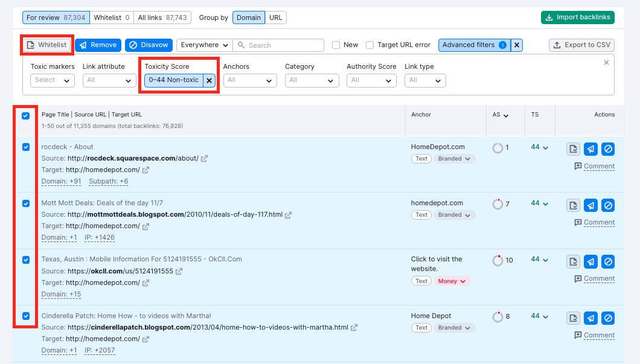This screenshot has width=640, height=364.
Task: Click whitelist icon in rocdeck row
Action: coord(574,149)
